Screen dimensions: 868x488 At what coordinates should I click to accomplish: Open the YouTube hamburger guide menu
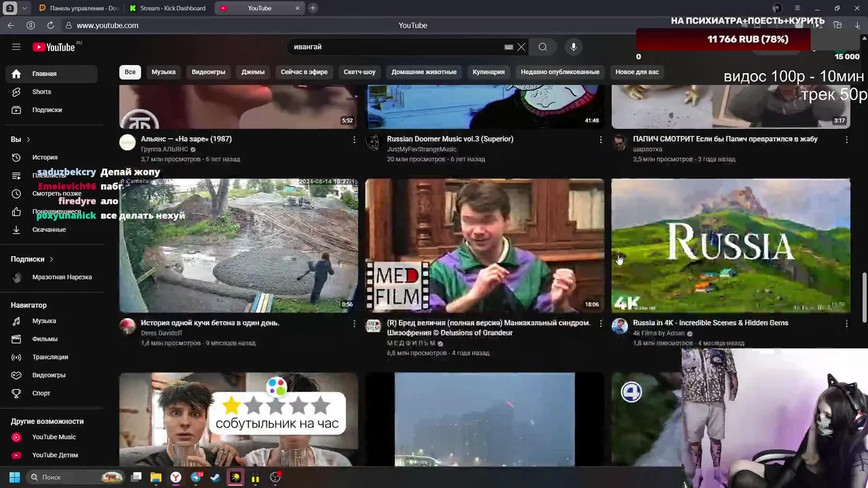tap(16, 47)
